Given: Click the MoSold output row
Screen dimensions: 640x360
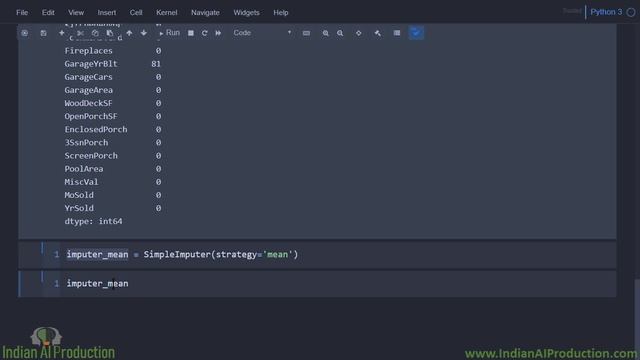Looking at the screenshot, I should tap(113, 195).
